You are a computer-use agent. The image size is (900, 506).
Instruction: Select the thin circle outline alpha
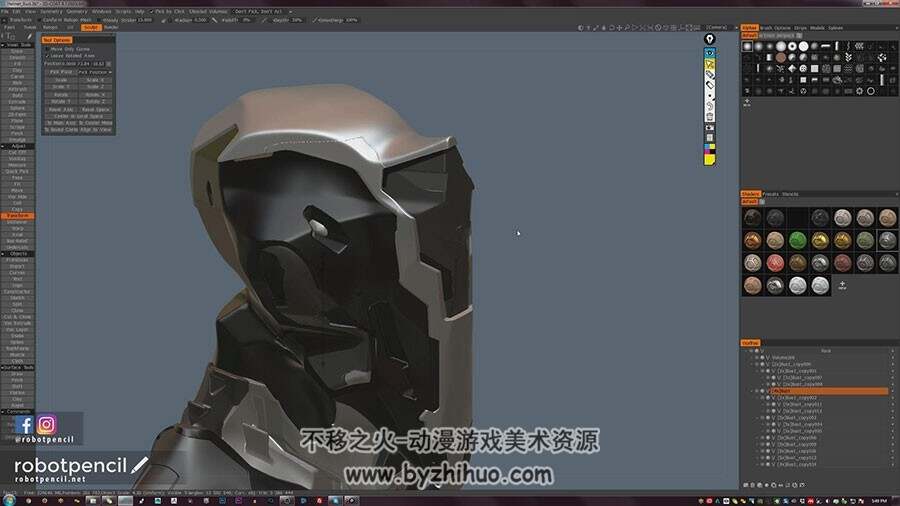pos(871,91)
